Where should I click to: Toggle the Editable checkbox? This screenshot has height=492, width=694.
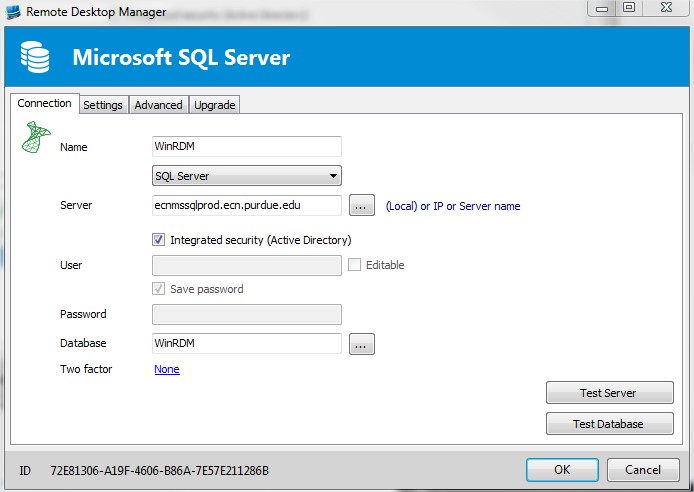tap(355, 265)
